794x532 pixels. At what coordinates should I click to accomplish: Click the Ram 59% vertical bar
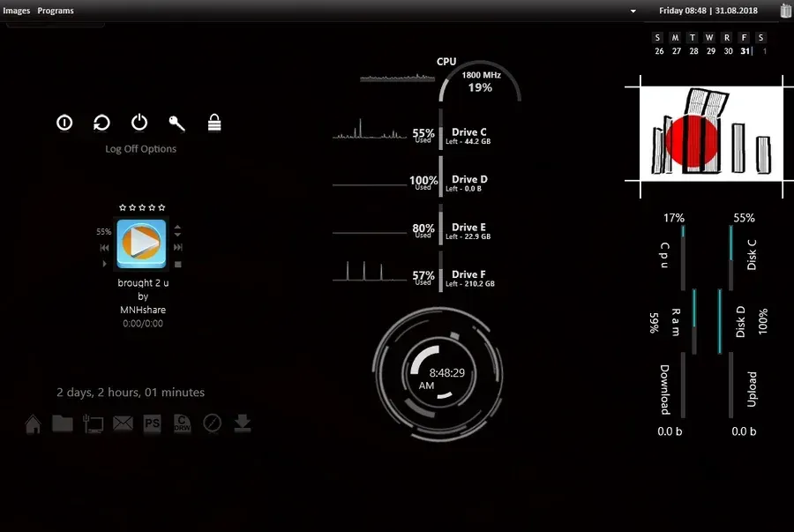694,321
